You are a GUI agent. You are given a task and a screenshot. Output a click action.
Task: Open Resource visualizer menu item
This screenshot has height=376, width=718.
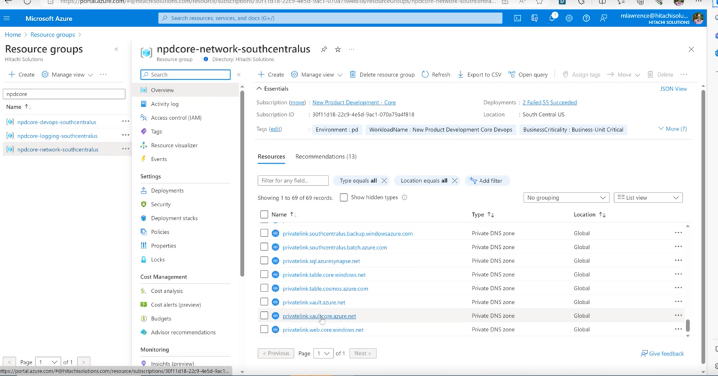click(x=174, y=145)
